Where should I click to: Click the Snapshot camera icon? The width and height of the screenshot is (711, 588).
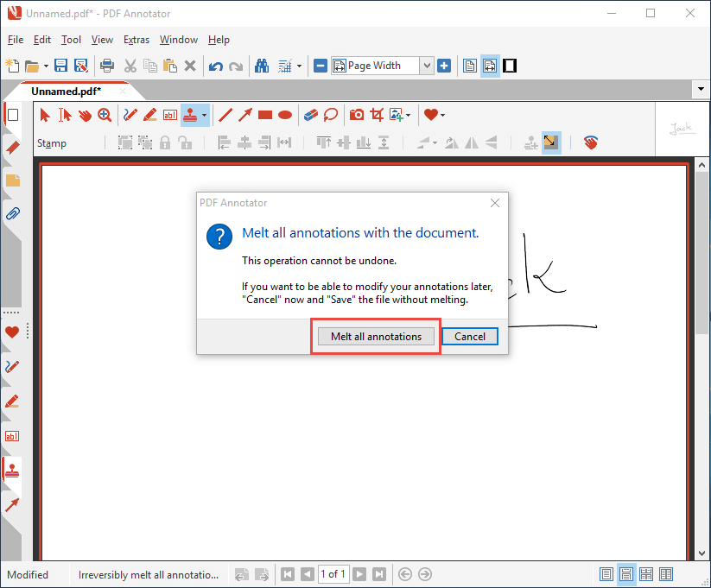pyautogui.click(x=357, y=115)
